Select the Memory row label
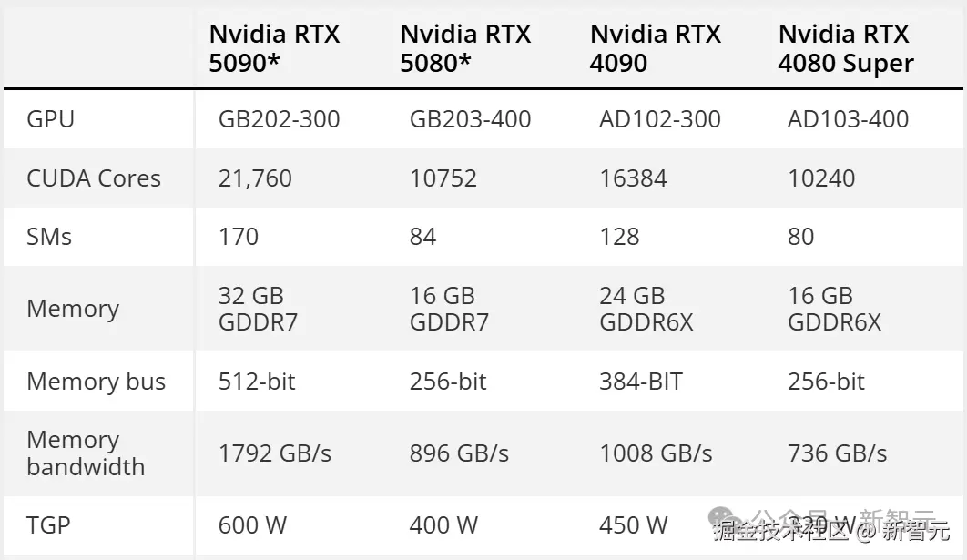 73,309
